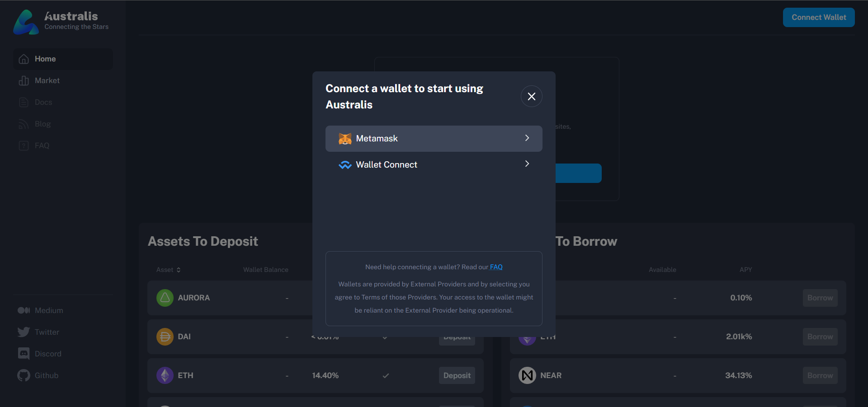Open the Discord link
Screen dimensions: 868x407
point(48,354)
